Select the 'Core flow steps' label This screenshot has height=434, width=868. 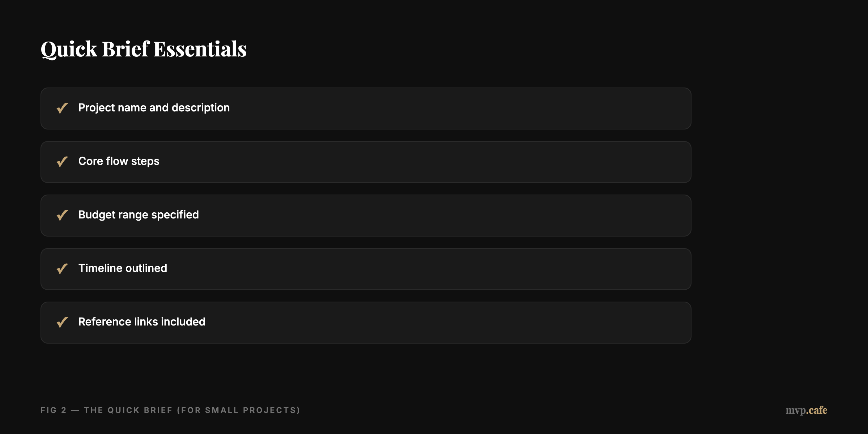[x=119, y=161]
